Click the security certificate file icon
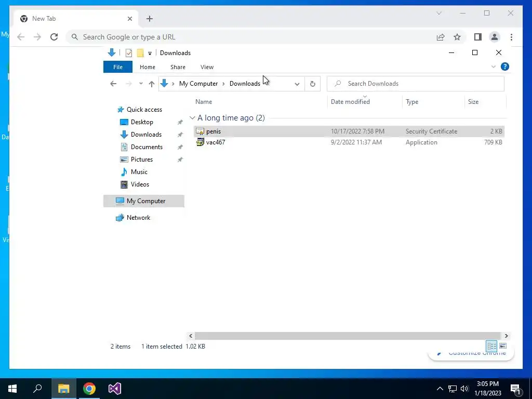The width and height of the screenshot is (532, 399). point(200,131)
